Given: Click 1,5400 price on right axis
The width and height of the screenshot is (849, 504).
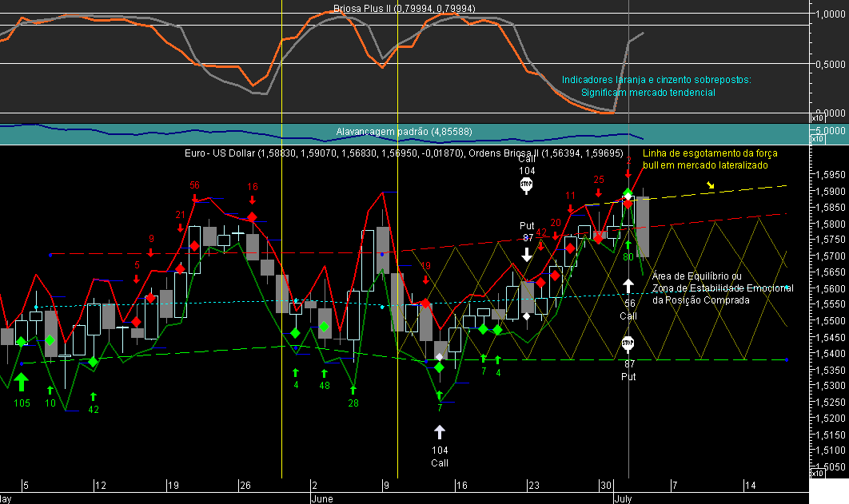Looking at the screenshot, I should click(831, 354).
